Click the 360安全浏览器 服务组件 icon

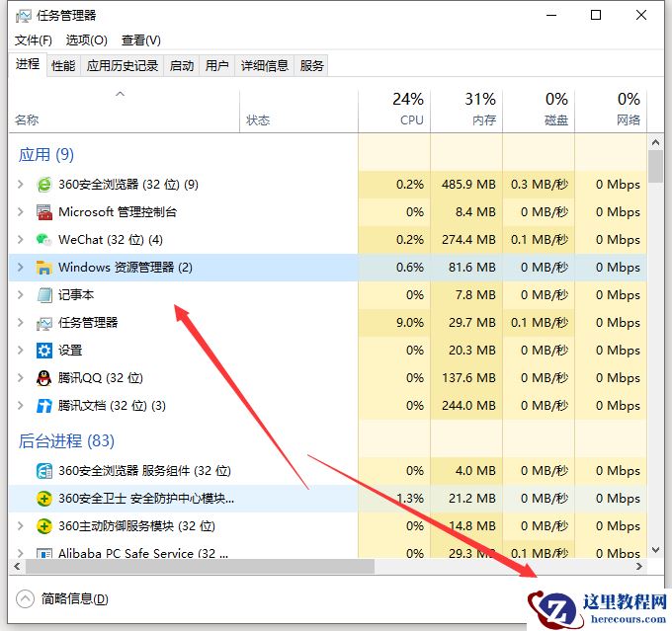point(44,471)
